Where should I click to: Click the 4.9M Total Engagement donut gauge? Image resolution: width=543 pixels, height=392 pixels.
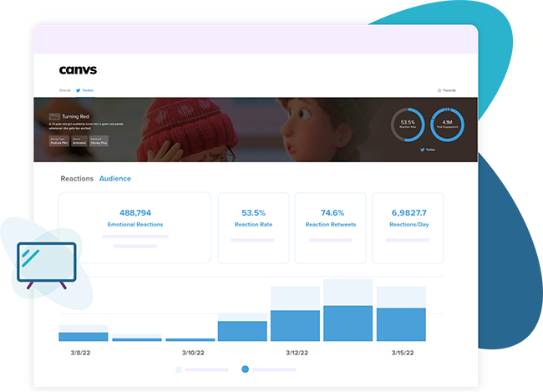click(x=447, y=125)
